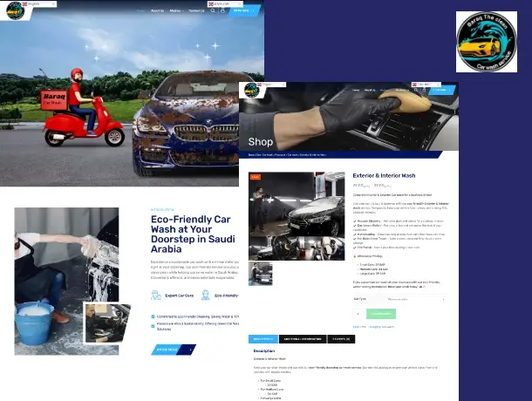
Task: Click the 'Description' heading below the tabs
Action: pyautogui.click(x=264, y=350)
